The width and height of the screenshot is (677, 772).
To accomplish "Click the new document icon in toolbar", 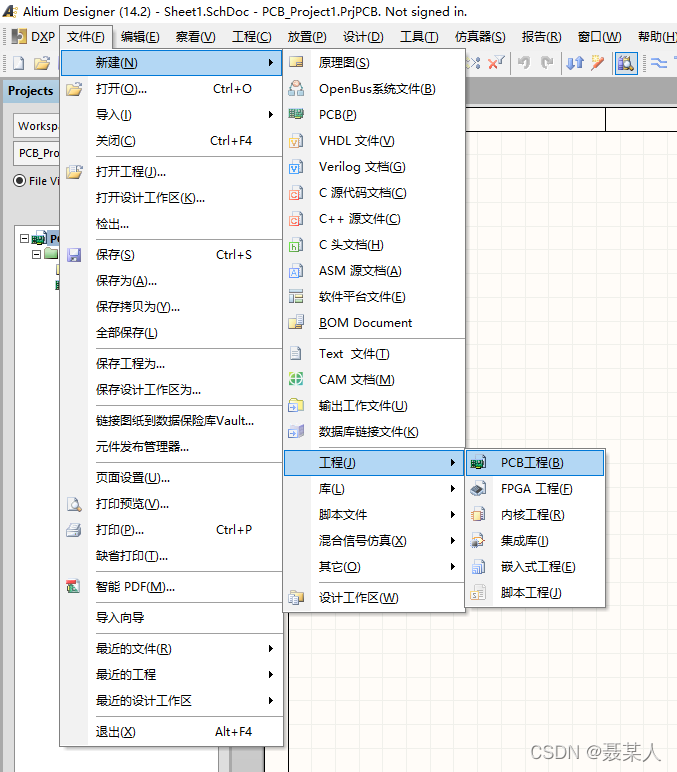I will (x=19, y=63).
